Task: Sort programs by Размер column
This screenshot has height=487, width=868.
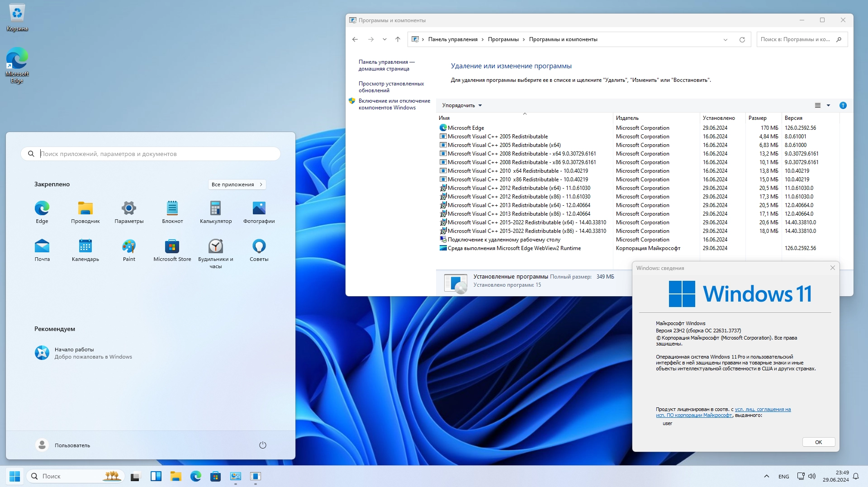Action: (757, 118)
